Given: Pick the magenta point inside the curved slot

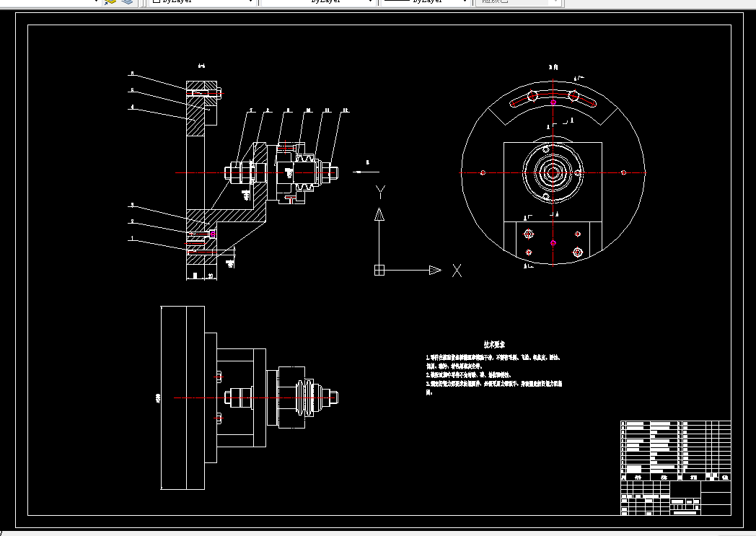Looking at the screenshot, I should pos(553,102).
